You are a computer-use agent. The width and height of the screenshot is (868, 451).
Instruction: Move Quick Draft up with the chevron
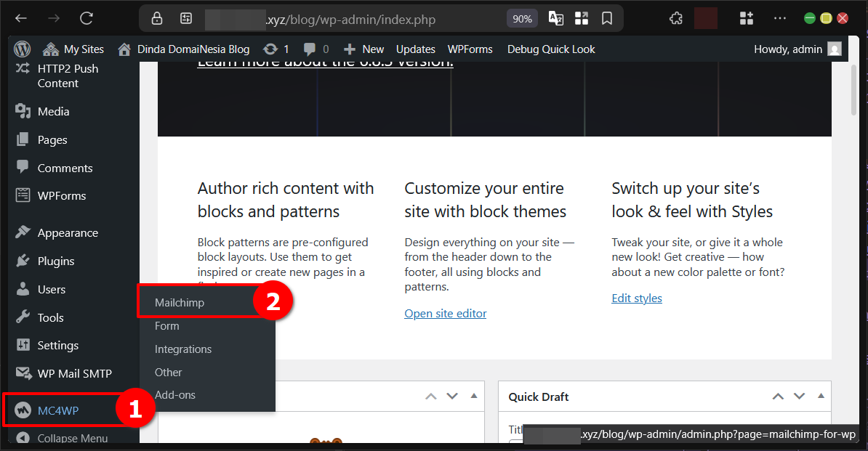(778, 396)
